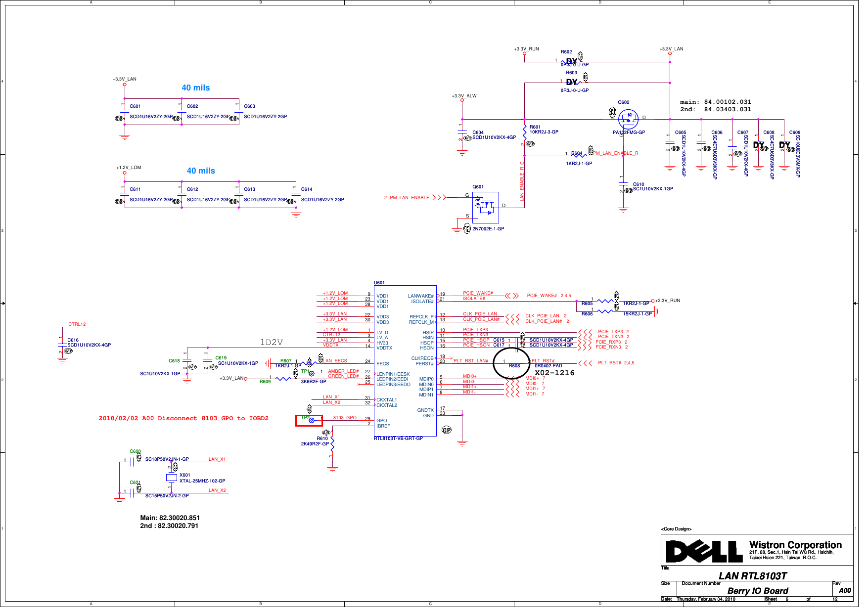The image size is (868, 613).
Task: Click the PM_LAN_ENABLE off-page connector arrows
Action: point(439,197)
